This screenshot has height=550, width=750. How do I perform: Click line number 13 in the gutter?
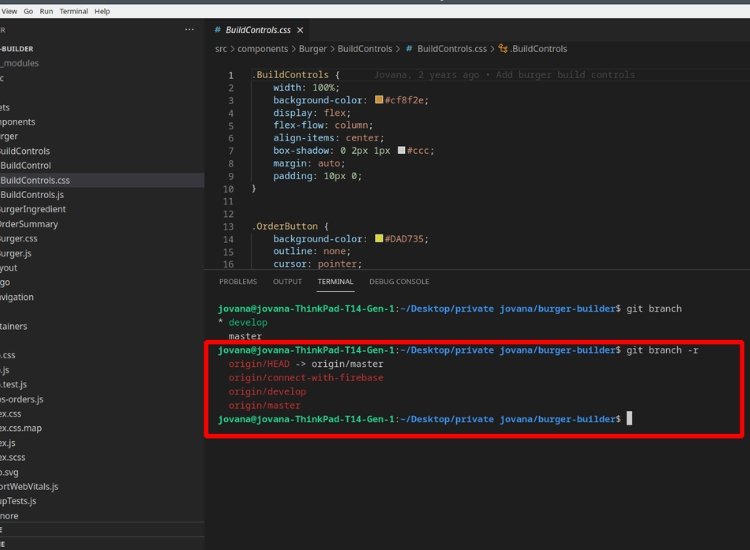tap(228, 227)
